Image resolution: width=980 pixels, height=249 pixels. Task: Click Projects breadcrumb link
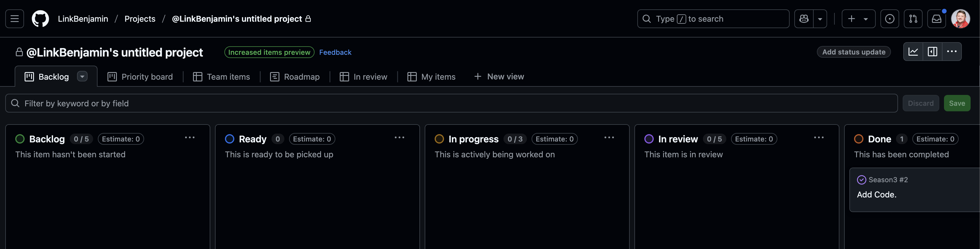click(140, 19)
